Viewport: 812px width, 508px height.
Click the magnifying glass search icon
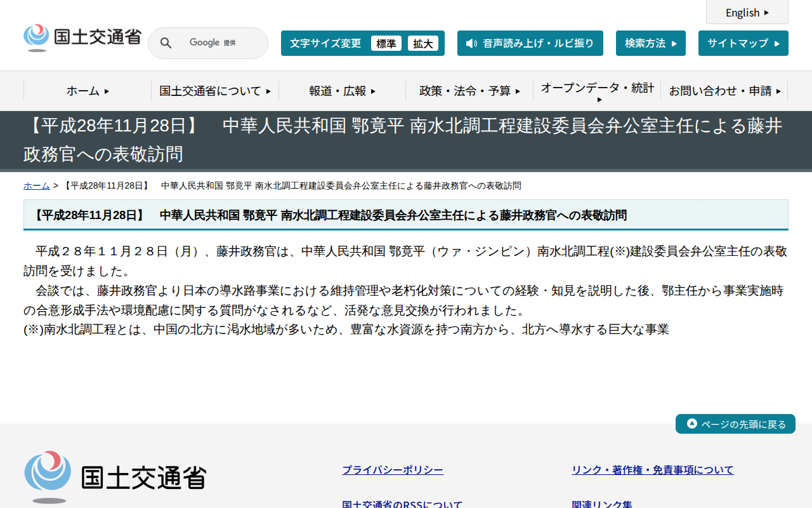(166, 43)
